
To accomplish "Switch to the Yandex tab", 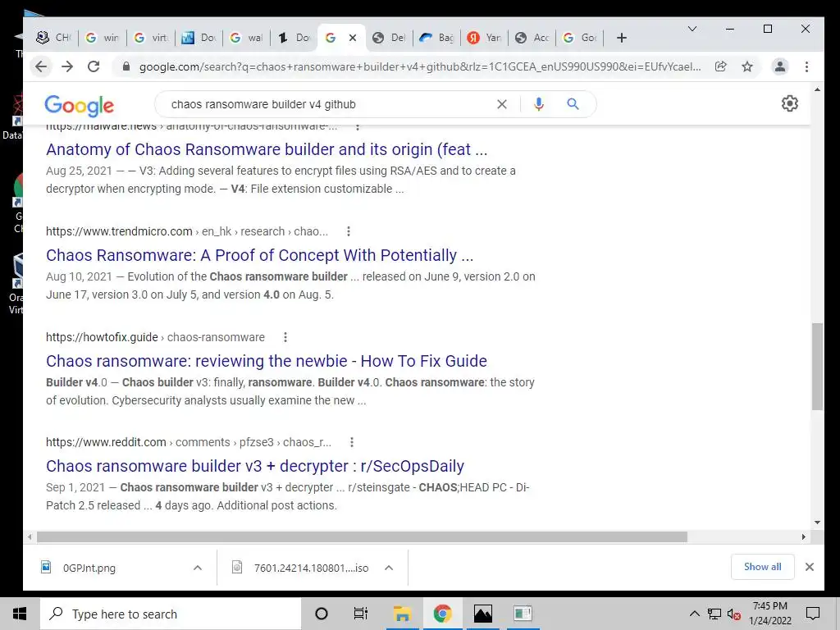I will pos(484,38).
